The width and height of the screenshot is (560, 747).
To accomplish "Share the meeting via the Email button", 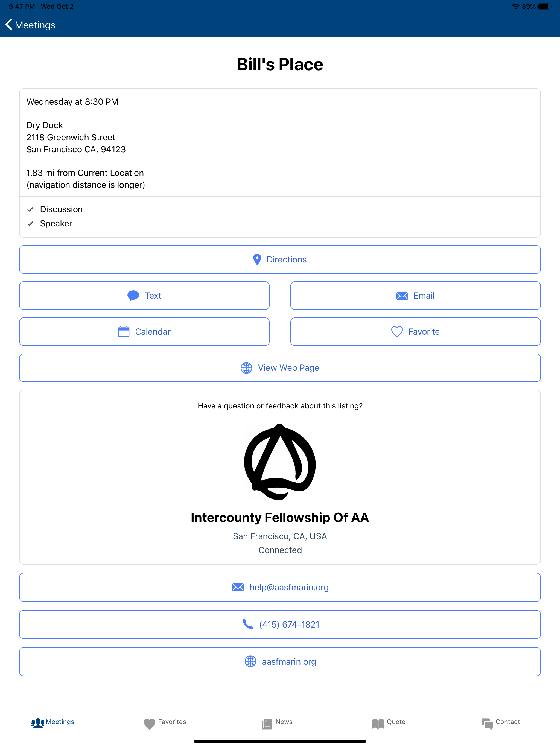I will pyautogui.click(x=415, y=296).
